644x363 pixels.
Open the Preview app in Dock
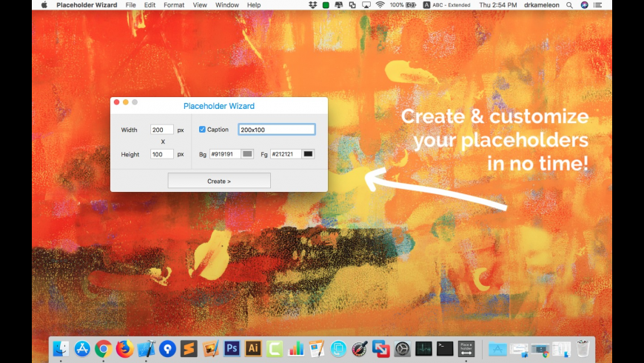[210, 349]
